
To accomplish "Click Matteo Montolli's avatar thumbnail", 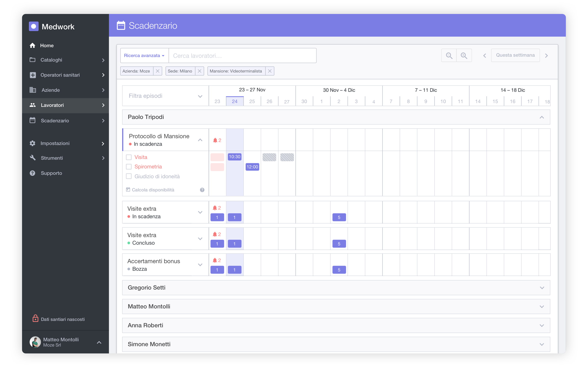I will tap(35, 342).
